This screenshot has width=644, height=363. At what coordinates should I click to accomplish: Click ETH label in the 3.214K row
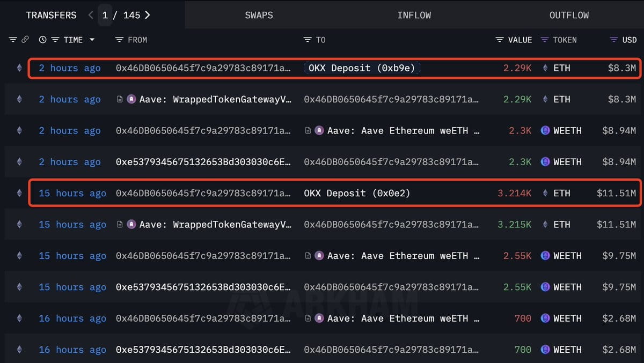pos(562,193)
